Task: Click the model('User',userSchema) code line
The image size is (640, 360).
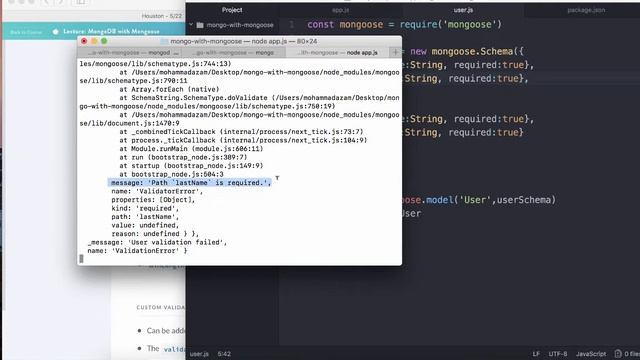Action: (x=479, y=200)
